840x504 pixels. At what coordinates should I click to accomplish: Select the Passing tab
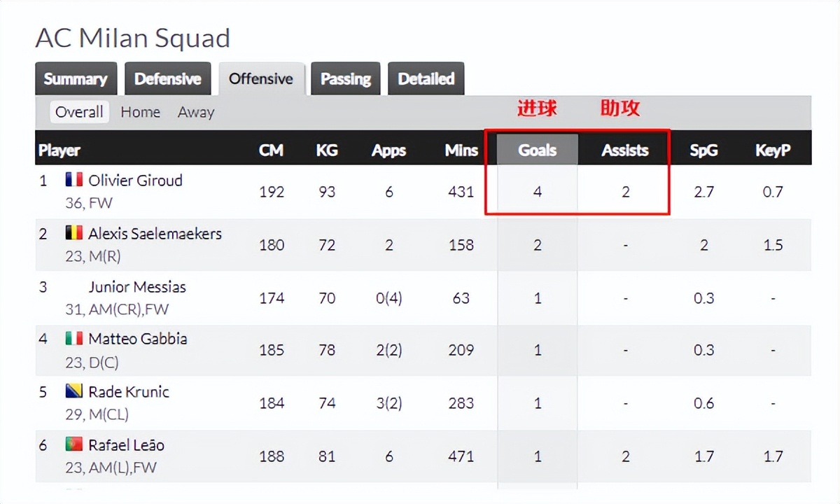point(346,79)
